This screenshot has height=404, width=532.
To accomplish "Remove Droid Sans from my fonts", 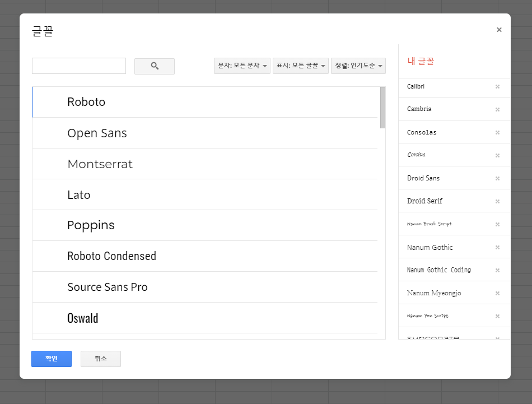I will pyautogui.click(x=497, y=178).
